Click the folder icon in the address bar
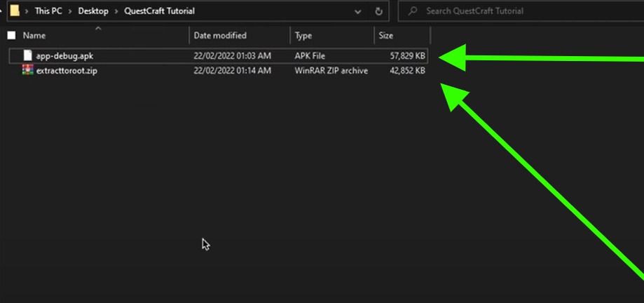This screenshot has height=303, width=644. [x=15, y=11]
